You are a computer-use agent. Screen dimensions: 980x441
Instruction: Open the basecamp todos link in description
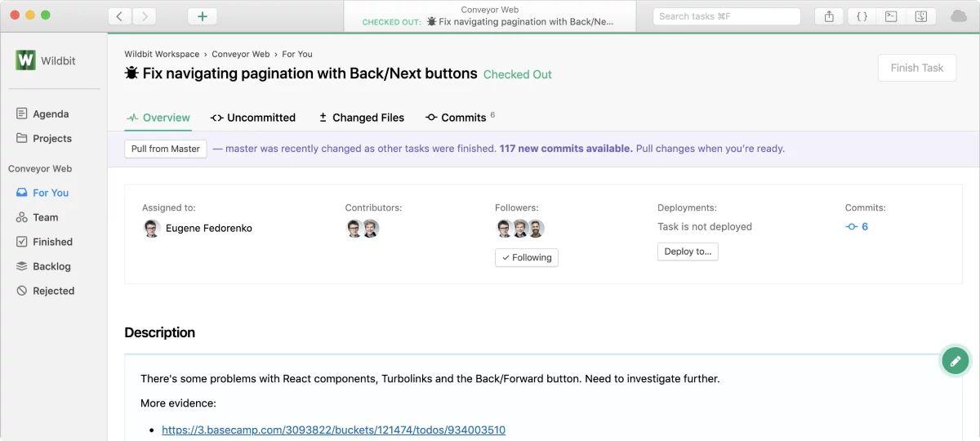click(x=333, y=430)
